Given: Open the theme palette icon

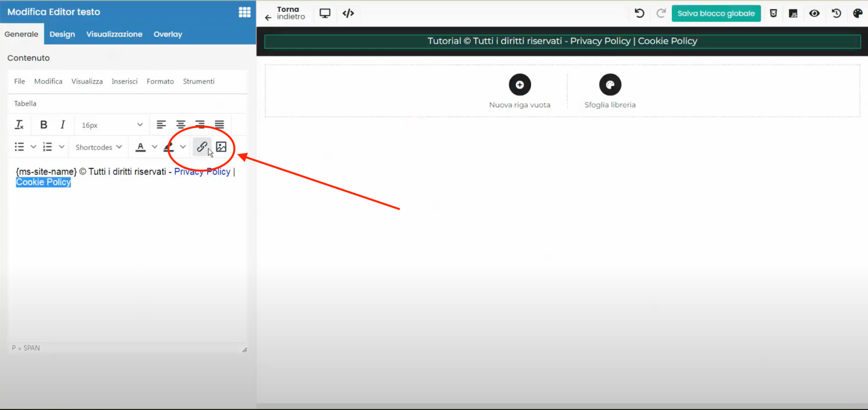Looking at the screenshot, I should tap(858, 14).
